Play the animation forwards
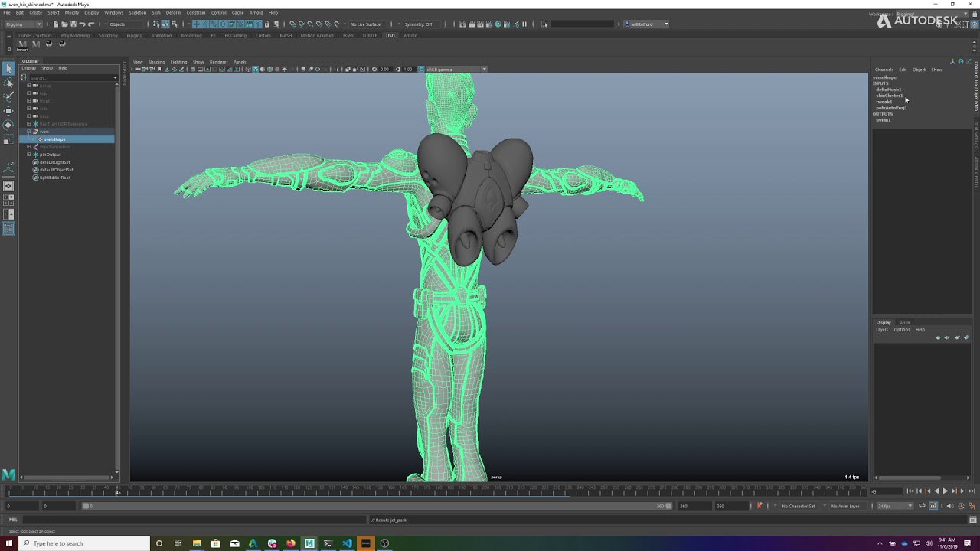 (945, 491)
